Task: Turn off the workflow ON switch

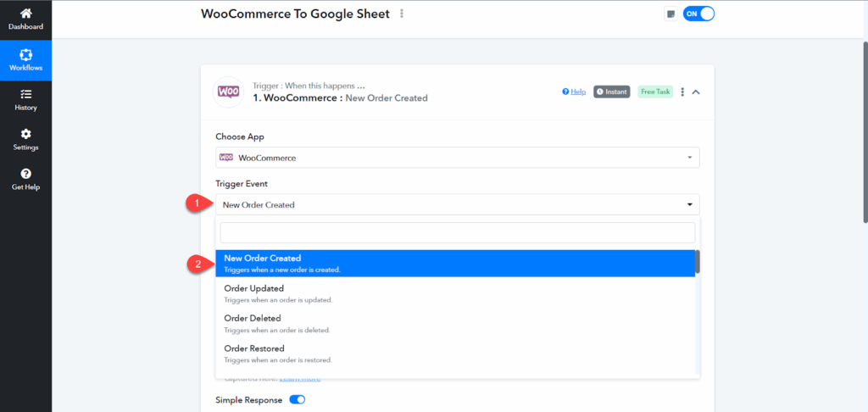Action: point(698,14)
